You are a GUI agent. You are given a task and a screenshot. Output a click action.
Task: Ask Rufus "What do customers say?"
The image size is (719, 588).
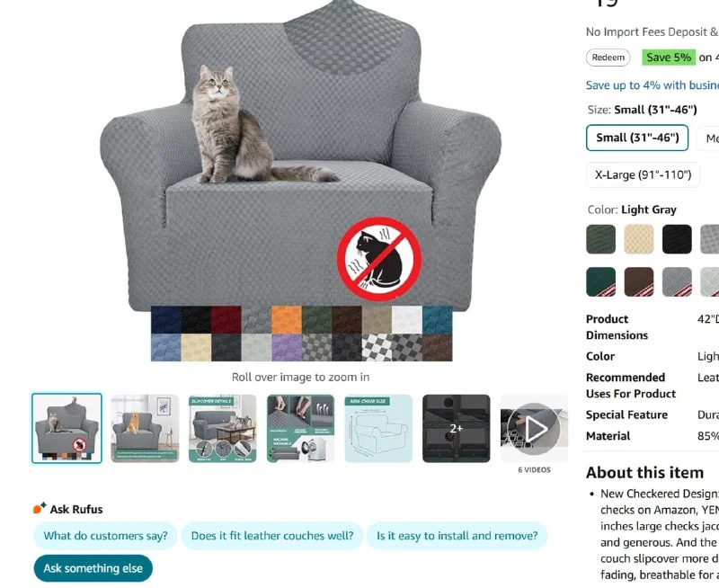(105, 536)
